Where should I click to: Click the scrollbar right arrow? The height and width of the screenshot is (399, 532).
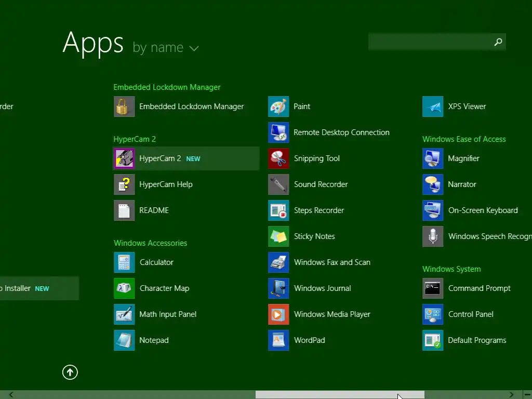[x=511, y=395]
